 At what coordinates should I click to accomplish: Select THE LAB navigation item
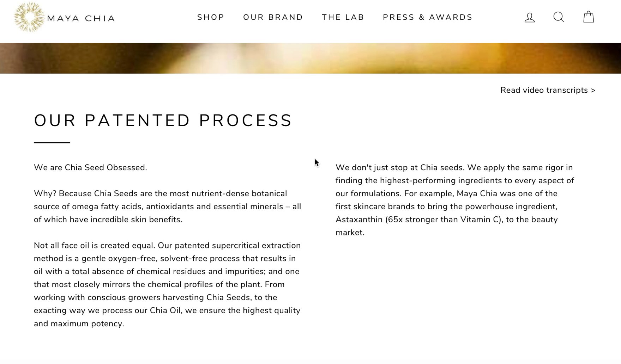click(x=343, y=17)
